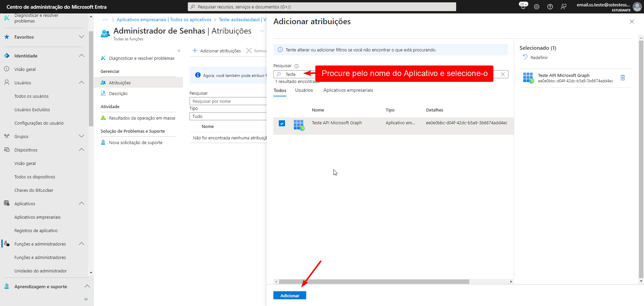Click the Aplicativos grid icon in sidebar
Viewport: 644px width, 306px height.
(7, 203)
